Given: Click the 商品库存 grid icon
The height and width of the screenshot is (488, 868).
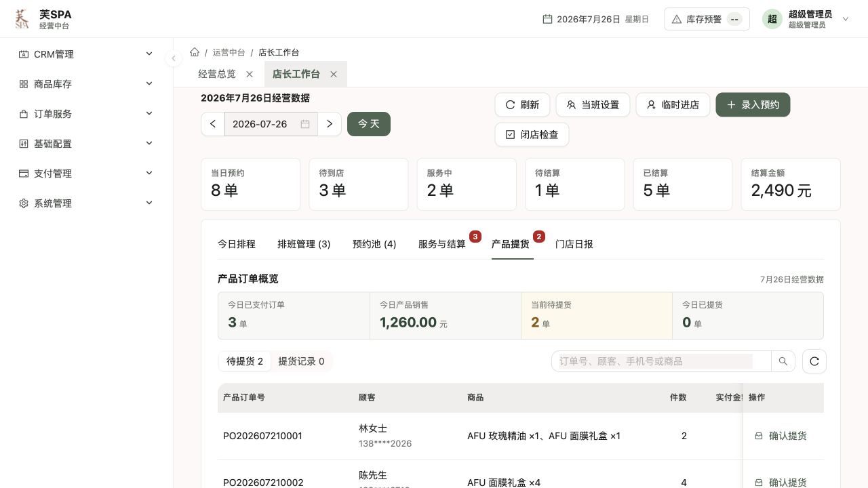Looking at the screenshot, I should [24, 84].
